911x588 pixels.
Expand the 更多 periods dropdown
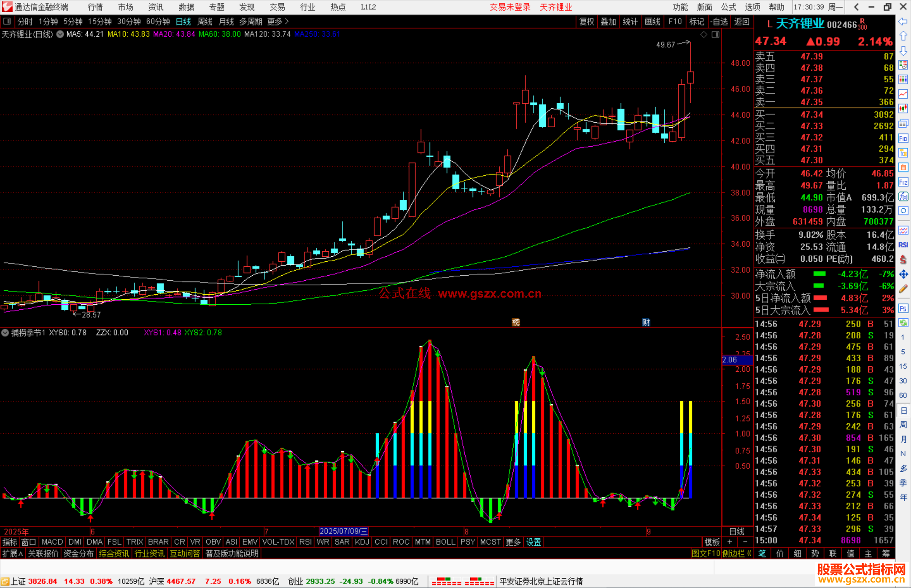[x=278, y=21]
